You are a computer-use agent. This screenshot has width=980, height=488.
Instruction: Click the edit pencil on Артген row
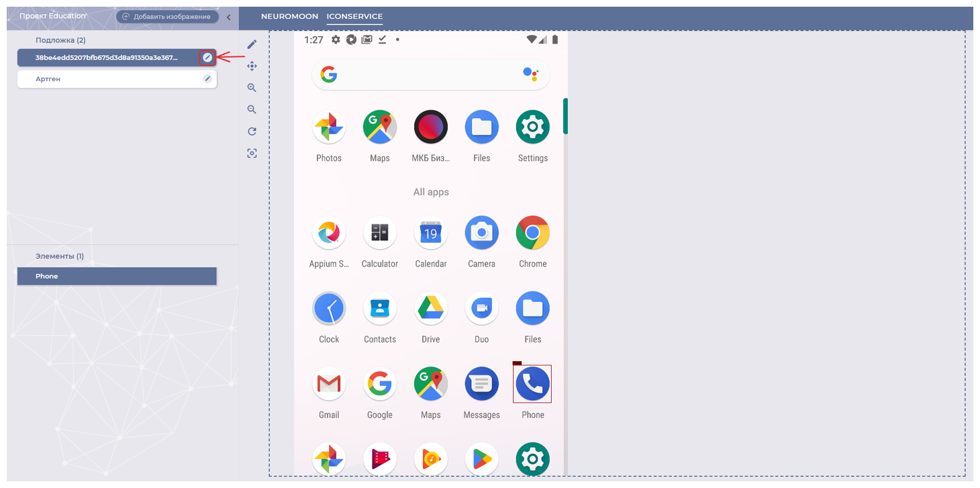[207, 79]
